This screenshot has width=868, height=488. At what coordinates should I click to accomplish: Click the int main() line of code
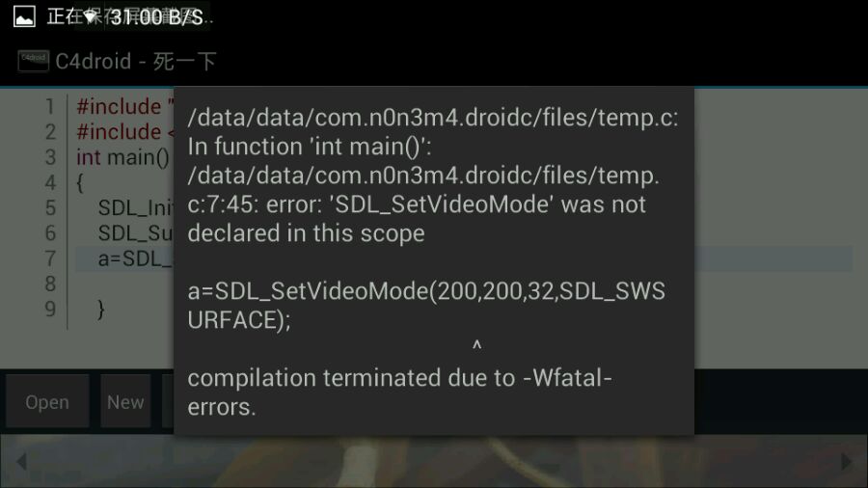pyautogui.click(x=122, y=158)
